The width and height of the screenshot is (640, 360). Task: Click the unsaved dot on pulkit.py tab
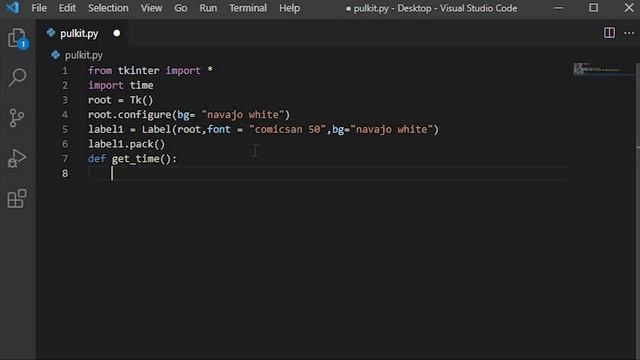click(117, 33)
